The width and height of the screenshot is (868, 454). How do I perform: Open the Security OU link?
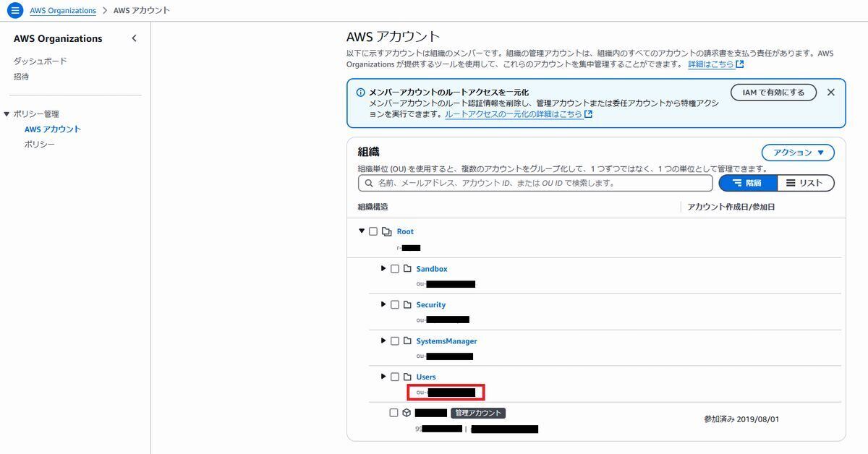[431, 305]
